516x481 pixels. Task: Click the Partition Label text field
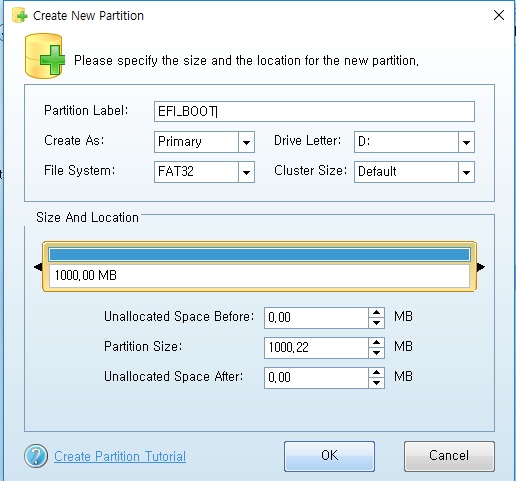(x=314, y=112)
